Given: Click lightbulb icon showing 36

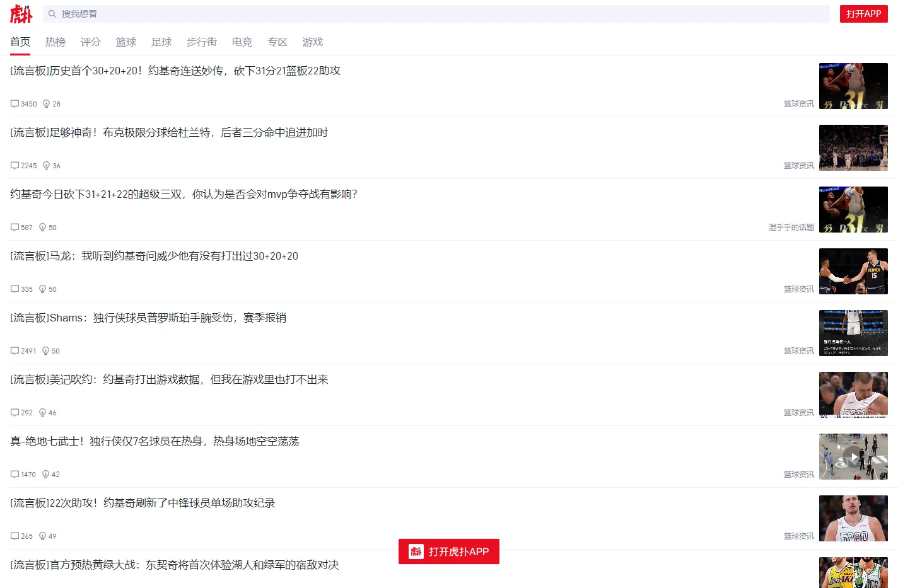Looking at the screenshot, I should pyautogui.click(x=46, y=166).
